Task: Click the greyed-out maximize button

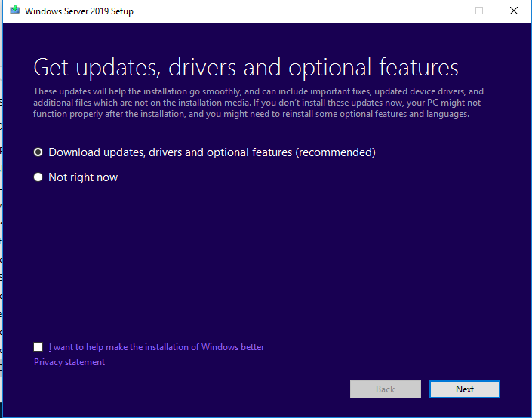Action: click(478, 11)
